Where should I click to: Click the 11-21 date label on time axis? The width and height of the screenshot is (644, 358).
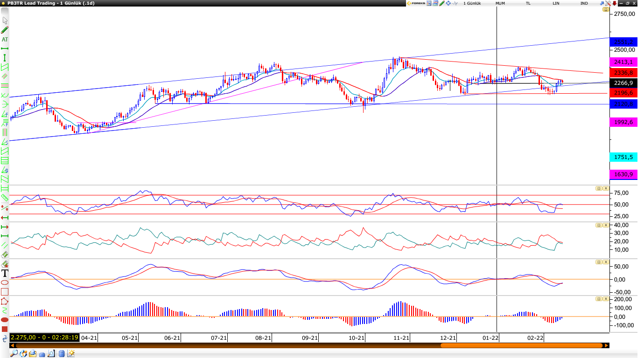point(402,337)
